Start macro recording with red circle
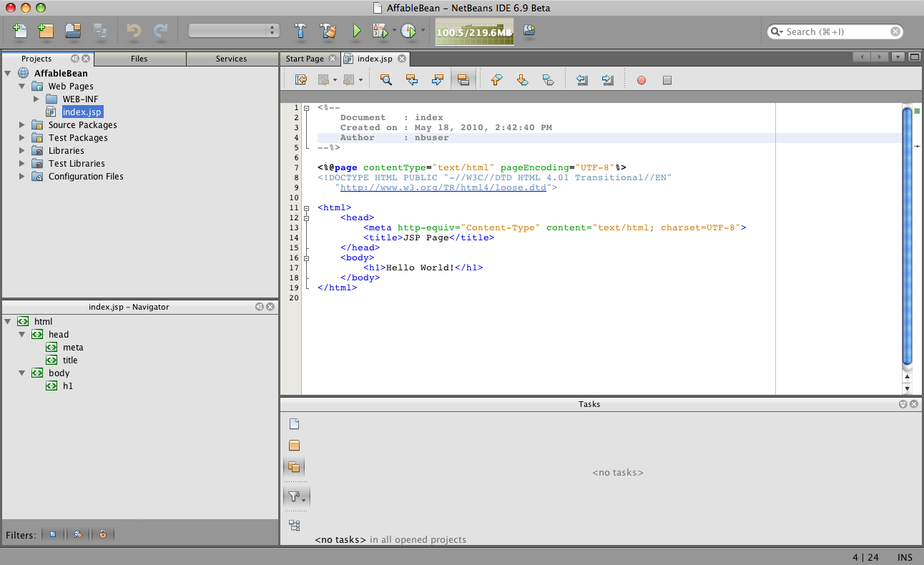The image size is (924, 565). click(x=642, y=80)
